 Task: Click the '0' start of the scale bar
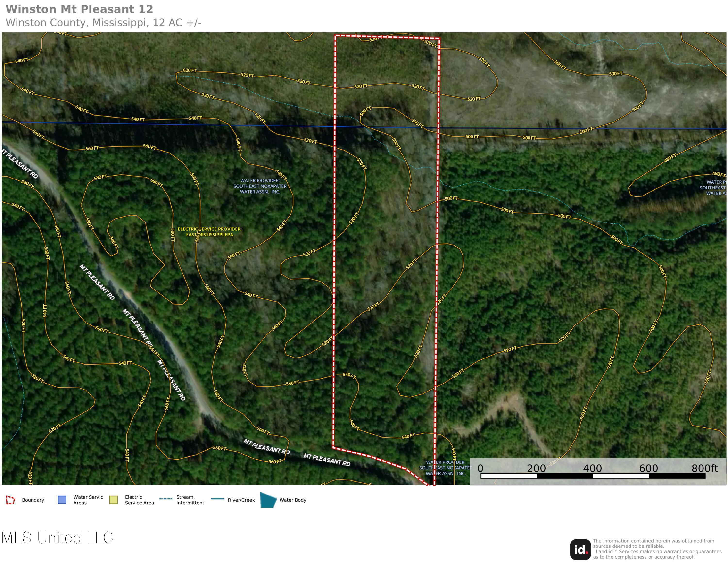tap(480, 468)
